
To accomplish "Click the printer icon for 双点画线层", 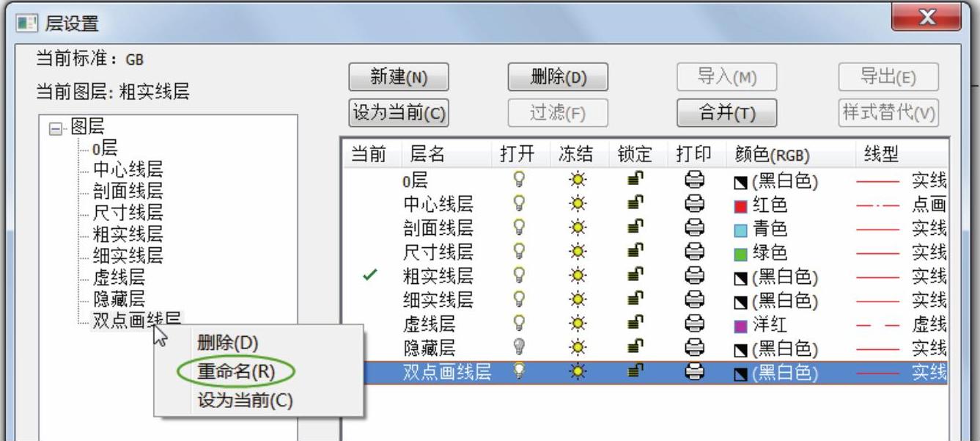I will coord(694,372).
